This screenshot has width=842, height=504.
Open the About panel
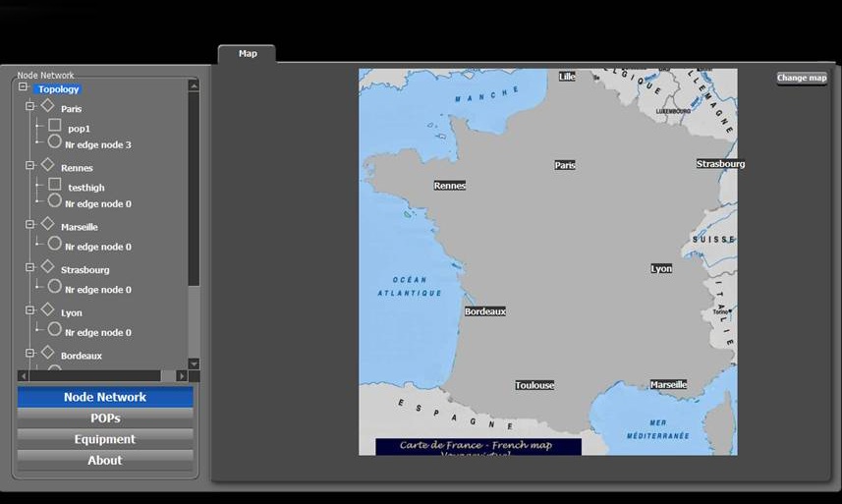tap(105, 460)
